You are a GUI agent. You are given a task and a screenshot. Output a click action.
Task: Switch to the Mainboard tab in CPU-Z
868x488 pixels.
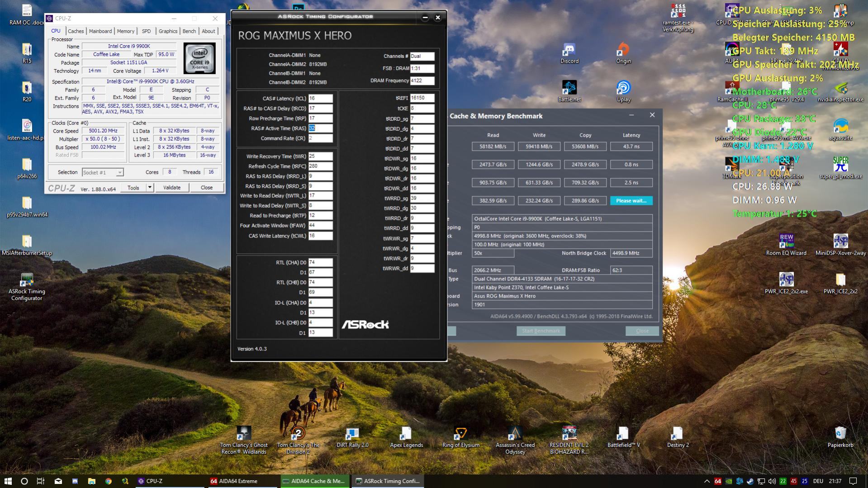point(100,31)
